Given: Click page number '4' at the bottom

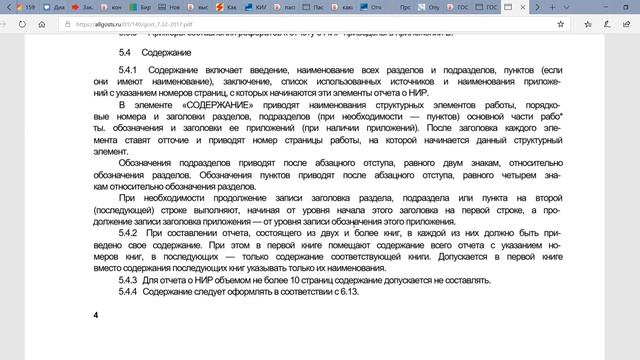Looking at the screenshot, I should 96,315.
